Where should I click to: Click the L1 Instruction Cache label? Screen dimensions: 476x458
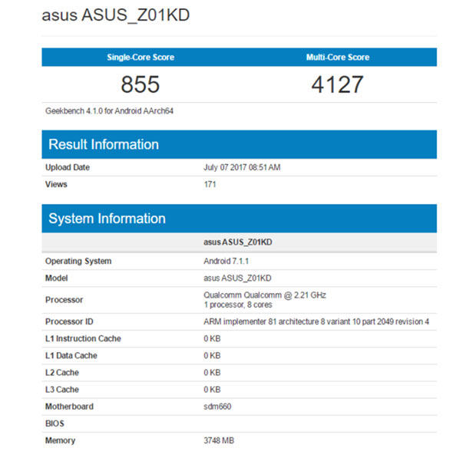pyautogui.click(x=83, y=338)
